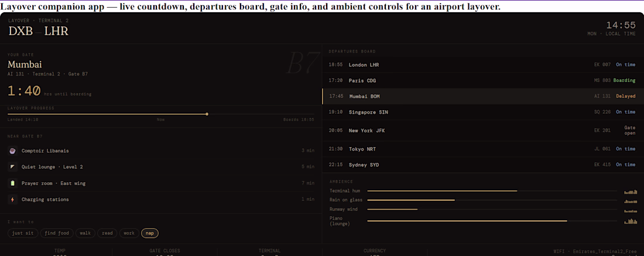Click the 'Delayed' status for AI 131

[x=625, y=96]
